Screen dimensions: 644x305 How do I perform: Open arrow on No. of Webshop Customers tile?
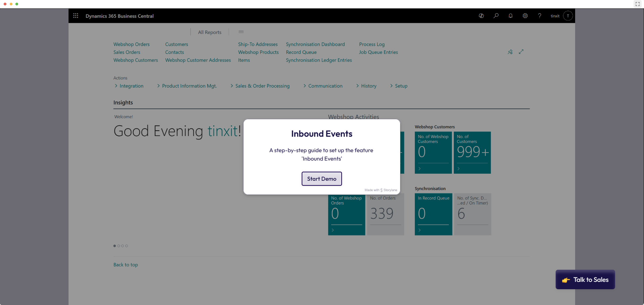click(420, 169)
